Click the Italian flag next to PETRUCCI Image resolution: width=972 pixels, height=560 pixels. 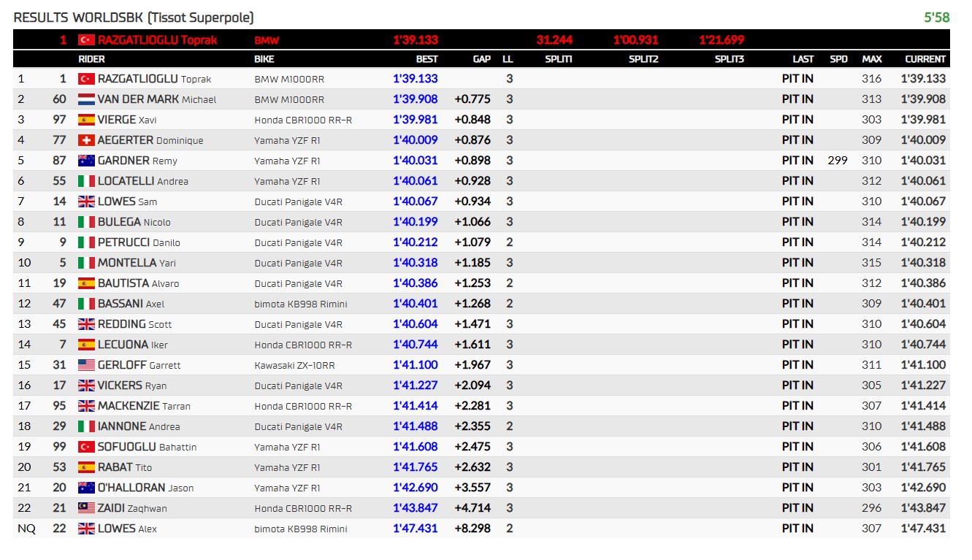86,242
